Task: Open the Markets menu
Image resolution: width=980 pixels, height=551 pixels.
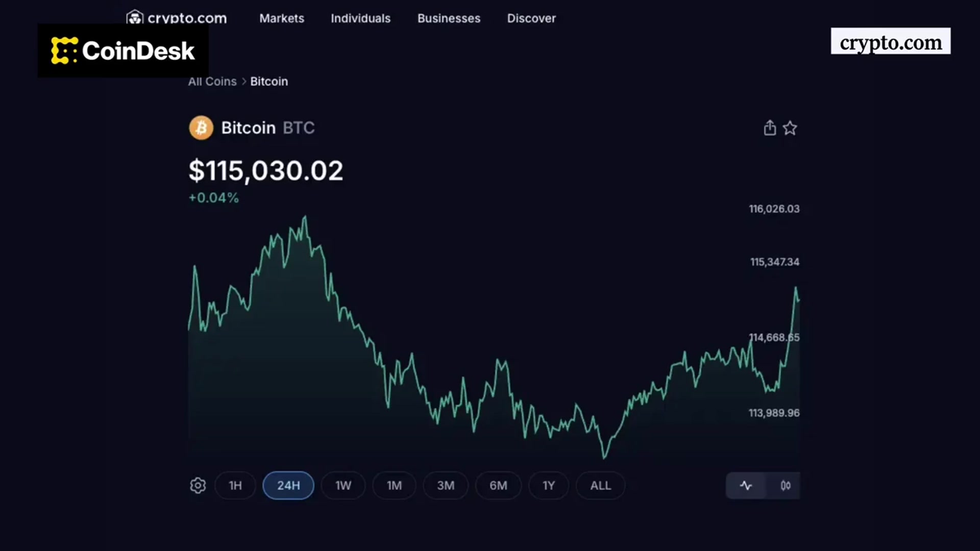Action: click(282, 18)
